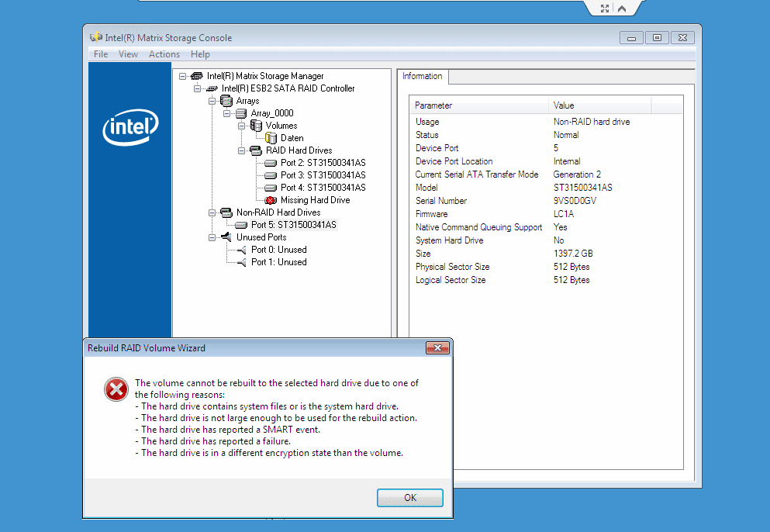Collapse the Array_0000 tree node
Viewport: 770px width, 532px height.
(x=227, y=113)
